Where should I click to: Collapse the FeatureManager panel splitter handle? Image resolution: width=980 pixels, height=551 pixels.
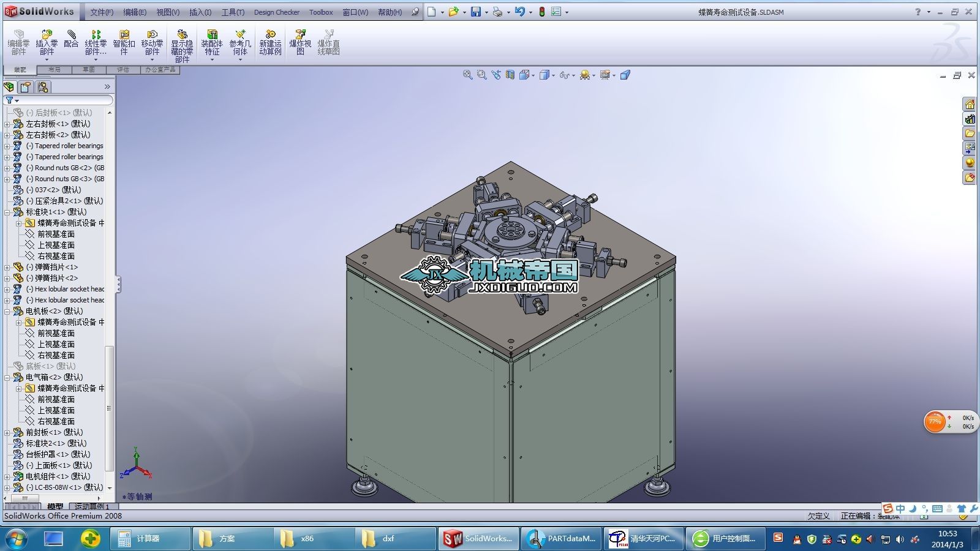coord(118,284)
